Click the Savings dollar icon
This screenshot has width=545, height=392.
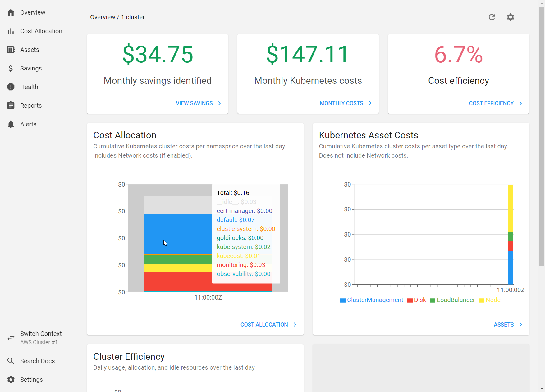click(x=11, y=68)
